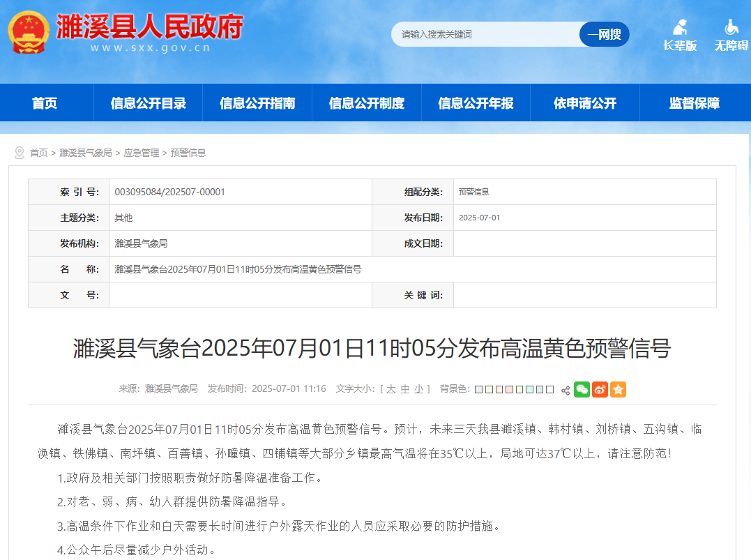Click advisory item 2 about 老、弱、病、幼

tap(172, 502)
